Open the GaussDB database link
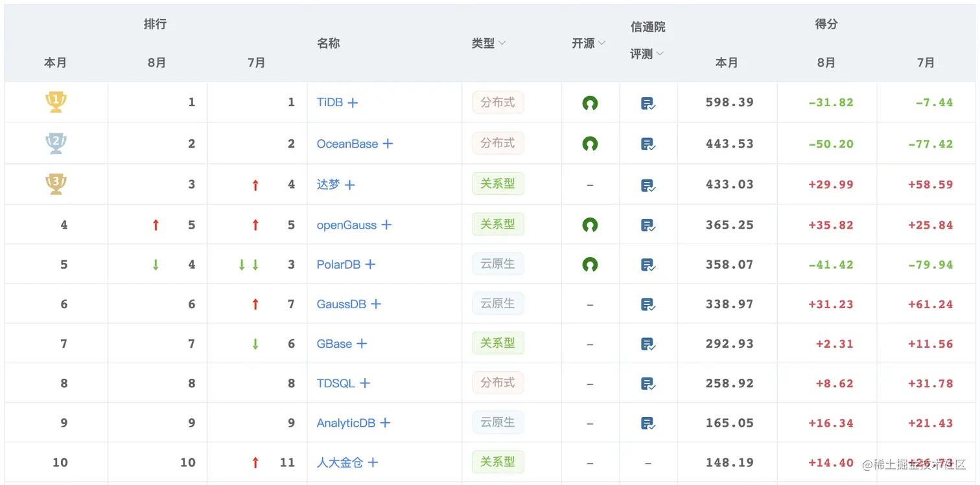Viewport: 980px width, 485px height. 342,304
